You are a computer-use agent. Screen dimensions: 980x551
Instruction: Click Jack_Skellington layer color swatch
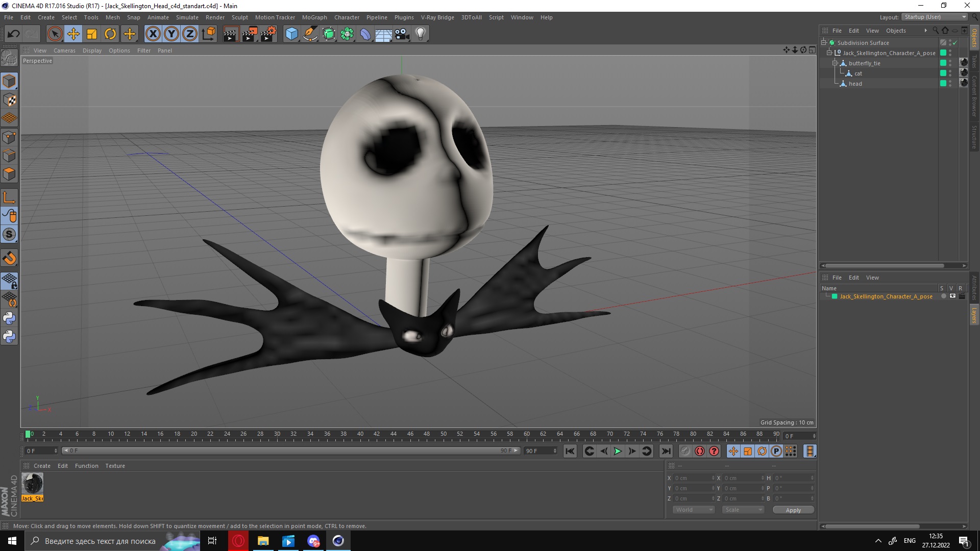click(835, 296)
